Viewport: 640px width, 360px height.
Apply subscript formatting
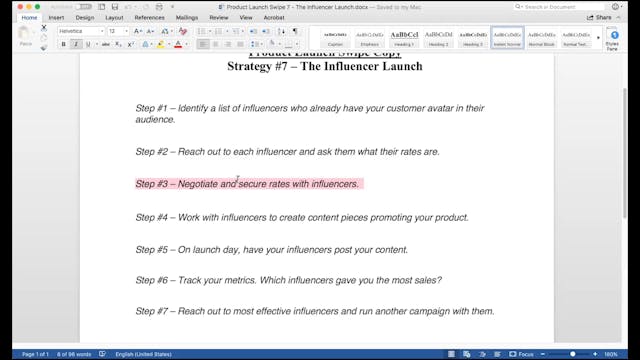point(118,44)
